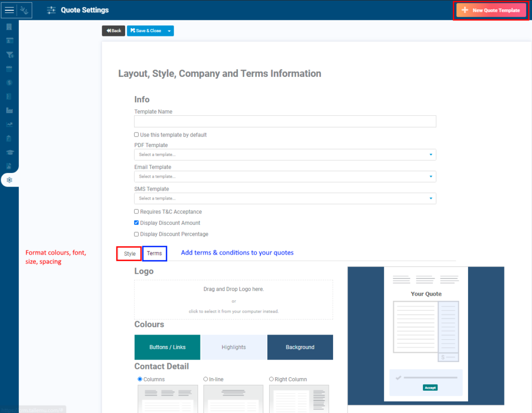This screenshot has height=413, width=532.
Task: Pick the 'Buttons / Links' color swatch
Action: pyautogui.click(x=167, y=347)
